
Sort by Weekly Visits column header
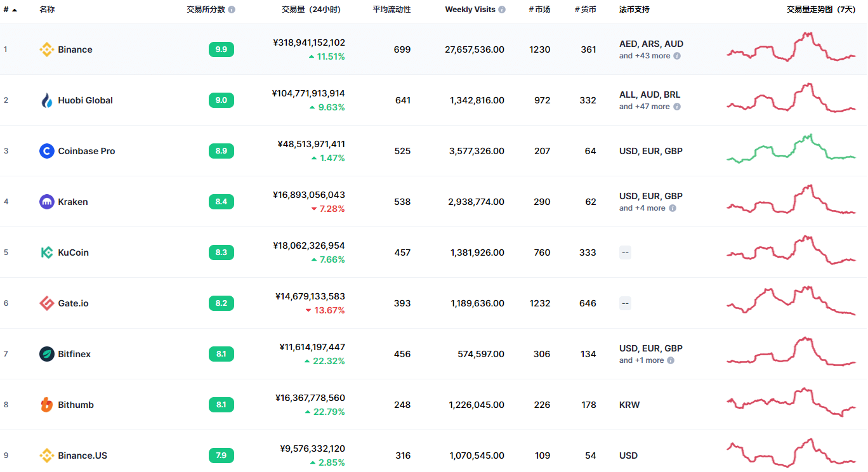470,10
